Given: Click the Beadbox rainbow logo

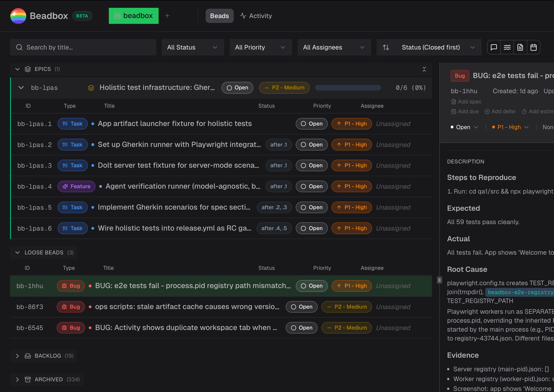Looking at the screenshot, I should 18,16.
